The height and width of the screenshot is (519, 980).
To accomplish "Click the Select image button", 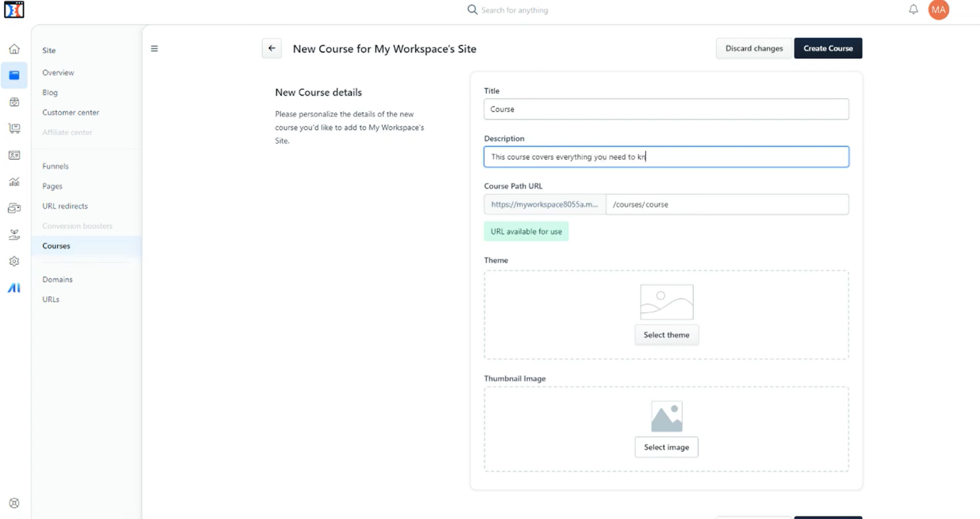I will coord(666,447).
